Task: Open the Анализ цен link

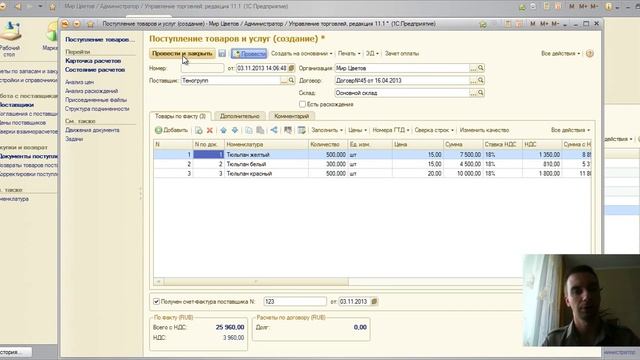Action: 80,82
